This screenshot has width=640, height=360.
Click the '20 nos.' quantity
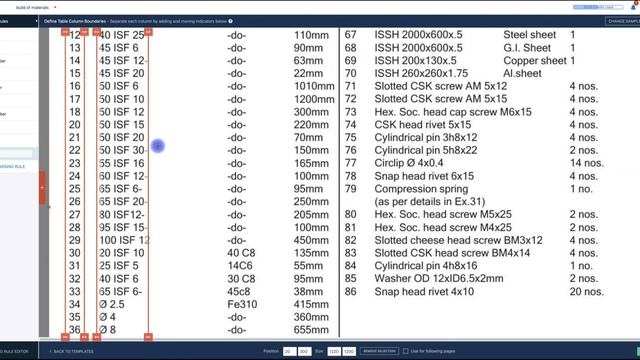coord(587,291)
